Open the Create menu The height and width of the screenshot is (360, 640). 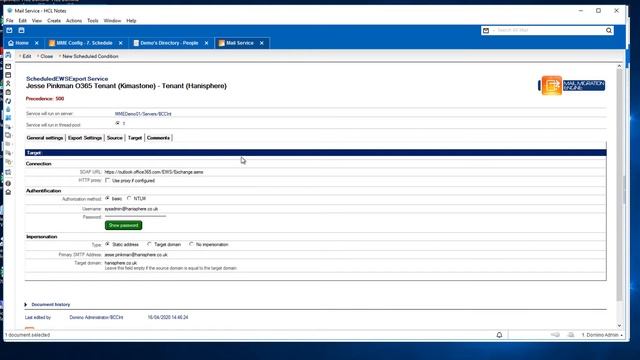pyautogui.click(x=54, y=20)
